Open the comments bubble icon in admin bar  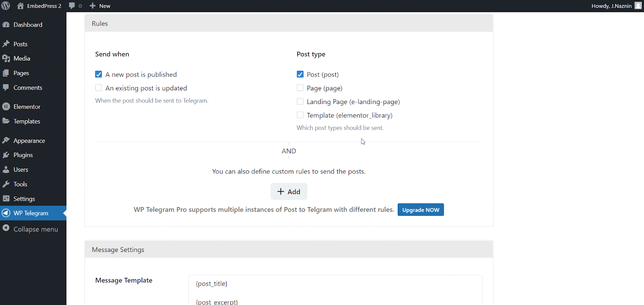pos(72,6)
